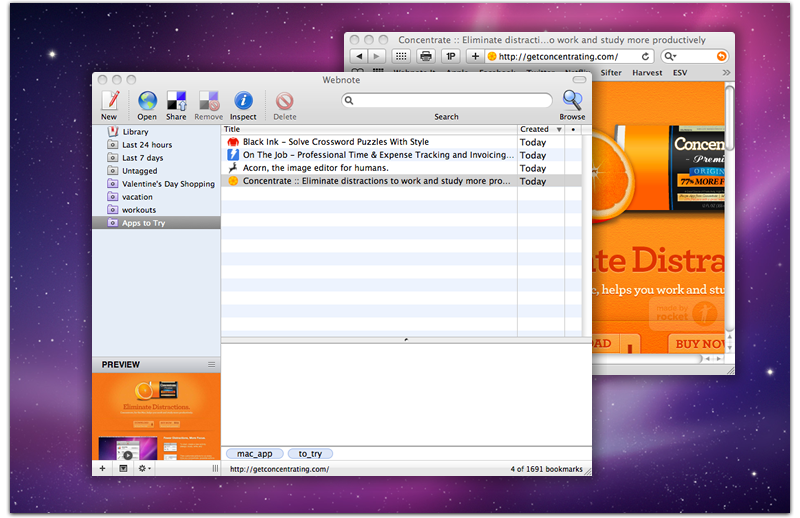Open the Sifter bookmark in Safari
This screenshot has height=518, width=800.
click(x=611, y=73)
